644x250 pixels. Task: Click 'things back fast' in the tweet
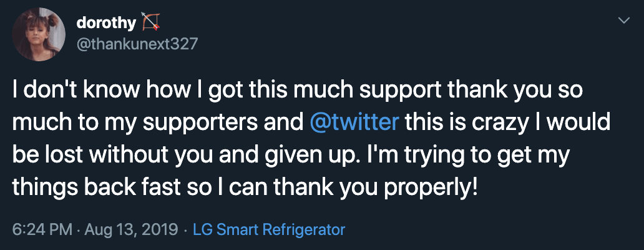[97, 187]
